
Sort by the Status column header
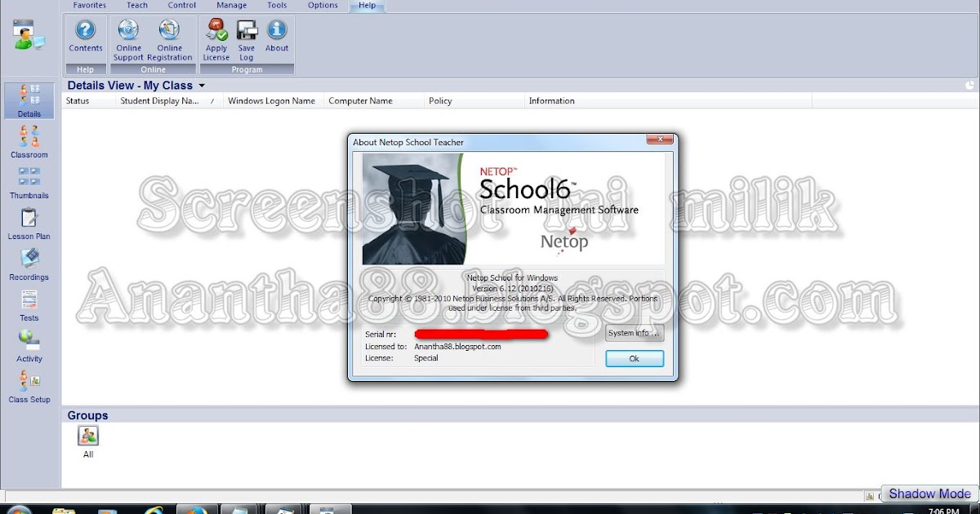click(88, 101)
